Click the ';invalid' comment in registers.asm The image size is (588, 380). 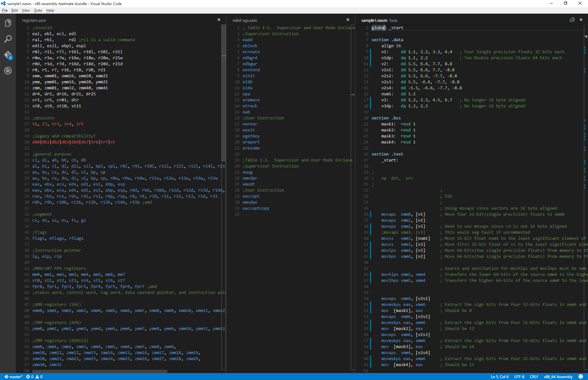[42, 28]
